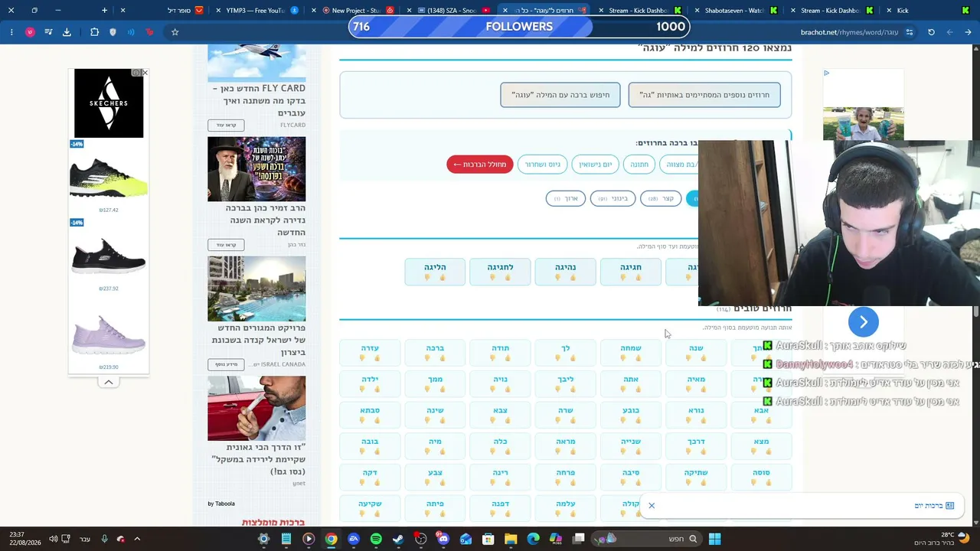This screenshot has height=551, width=980.
Task: Open Discord from the taskbar
Action: [x=443, y=539]
